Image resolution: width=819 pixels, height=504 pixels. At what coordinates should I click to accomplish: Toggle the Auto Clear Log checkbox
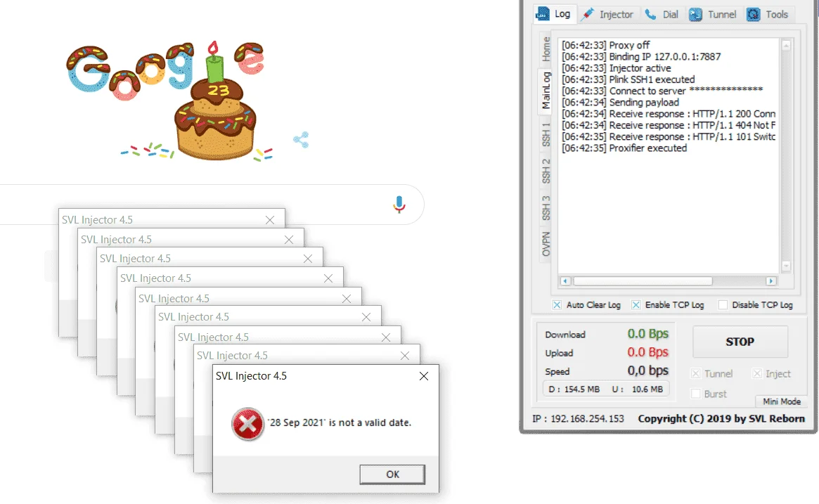(557, 305)
